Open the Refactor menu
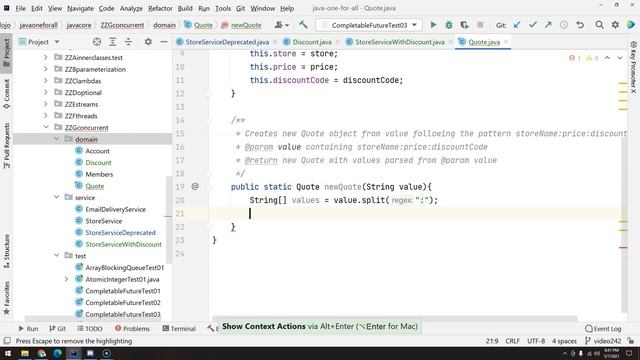This screenshot has width=640, height=360. coord(160,8)
